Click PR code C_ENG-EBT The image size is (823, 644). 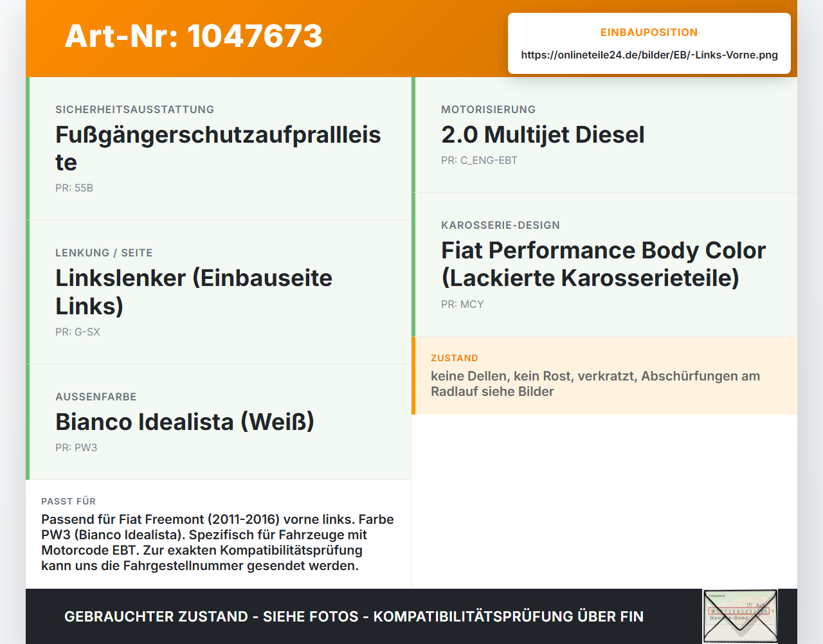pyautogui.click(x=479, y=161)
